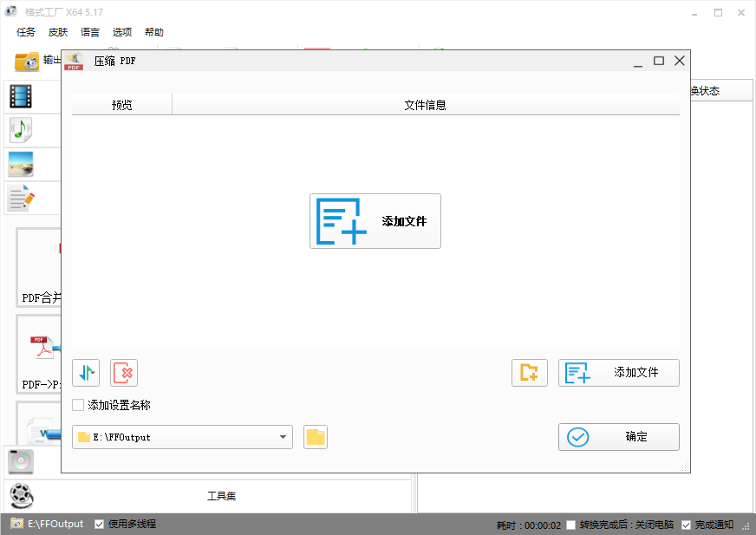756x535 pixels.
Task: Click the red remove-file icon in the dialog
Action: point(125,373)
